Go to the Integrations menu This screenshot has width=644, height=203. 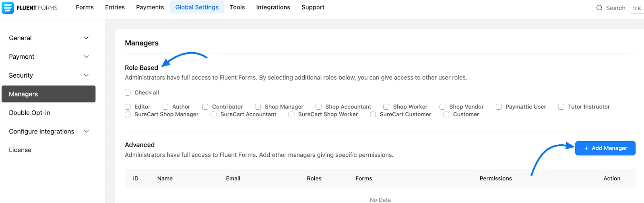coord(273,7)
